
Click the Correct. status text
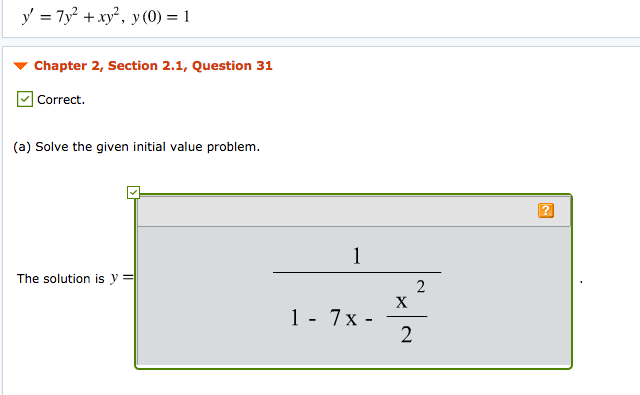point(61,100)
